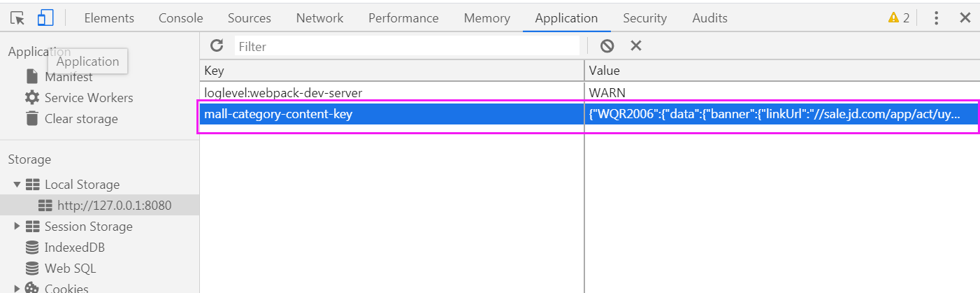Screen dimensions: 980x293
Task: Click the clear all circle-slash icon
Action: click(607, 46)
